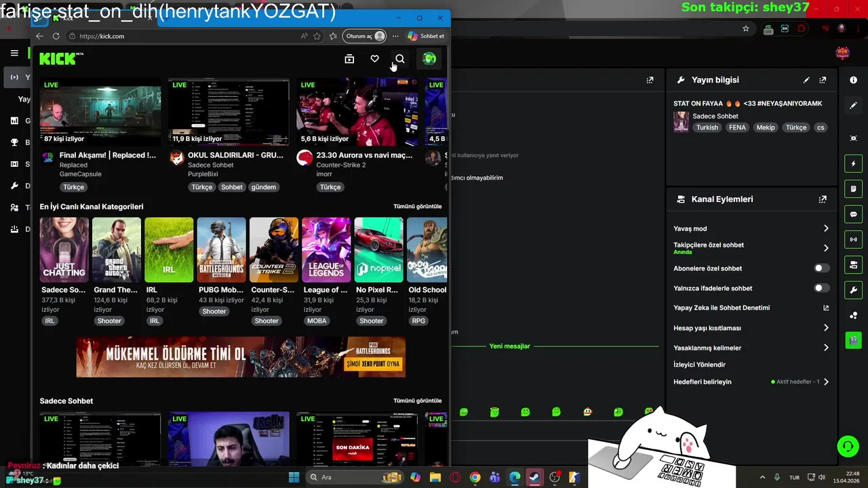Screen dimensions: 868x488
Task: Open Sohbet et Copilot button
Action: 426,36
